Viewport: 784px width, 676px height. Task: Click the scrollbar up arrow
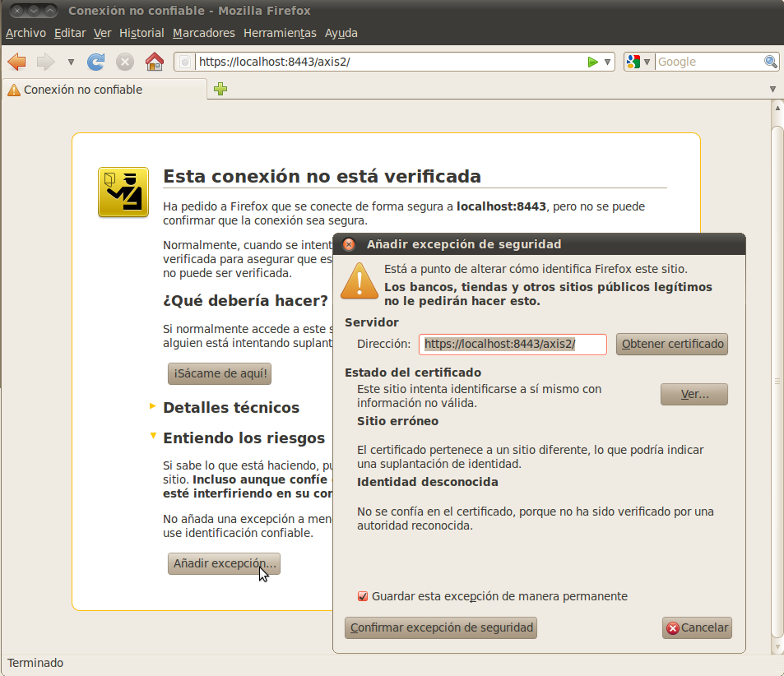coord(777,107)
